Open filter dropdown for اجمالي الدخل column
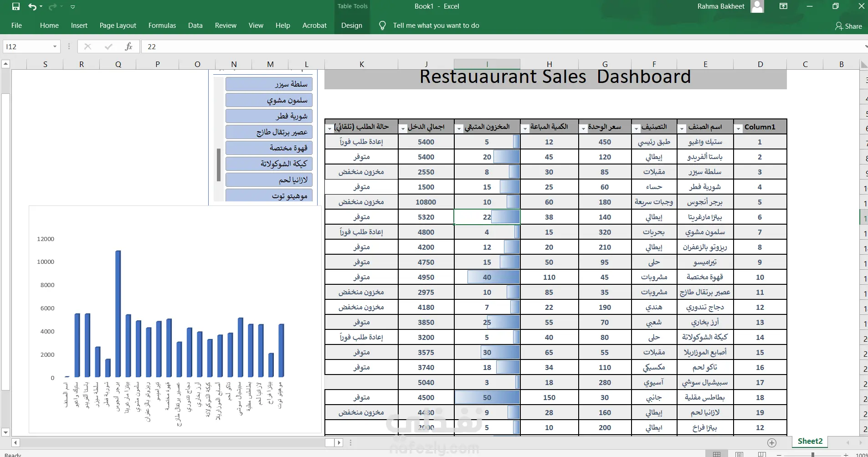The image size is (868, 457). click(403, 129)
